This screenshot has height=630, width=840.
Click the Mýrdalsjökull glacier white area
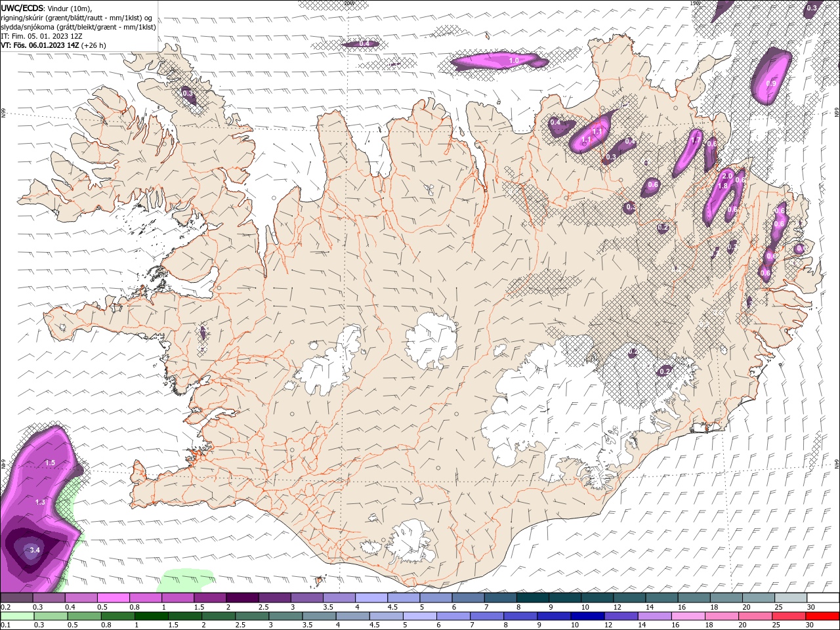(x=410, y=543)
